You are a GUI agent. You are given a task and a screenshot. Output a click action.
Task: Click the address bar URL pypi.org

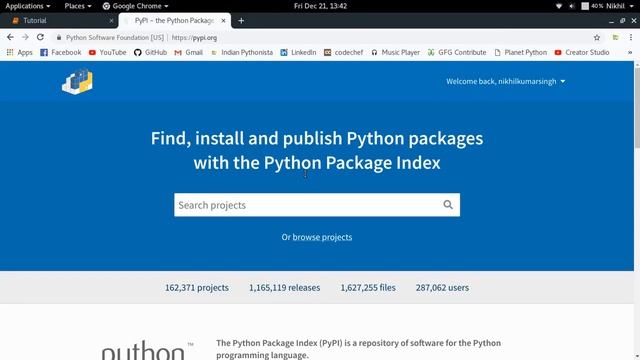[x=194, y=38]
